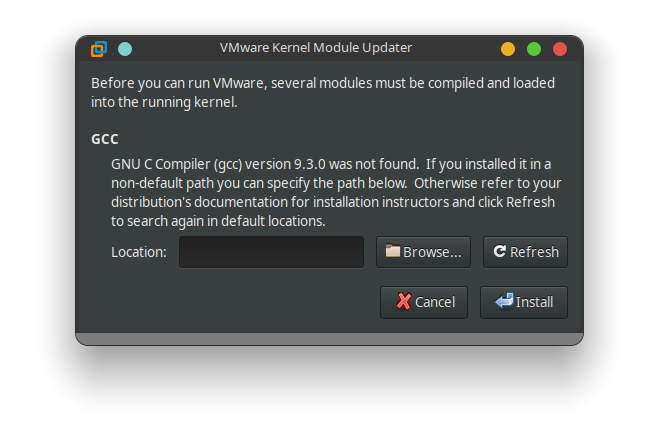Viewport: 659px width, 431px height.
Task: Maximize the window with the green button
Action: tap(534, 48)
